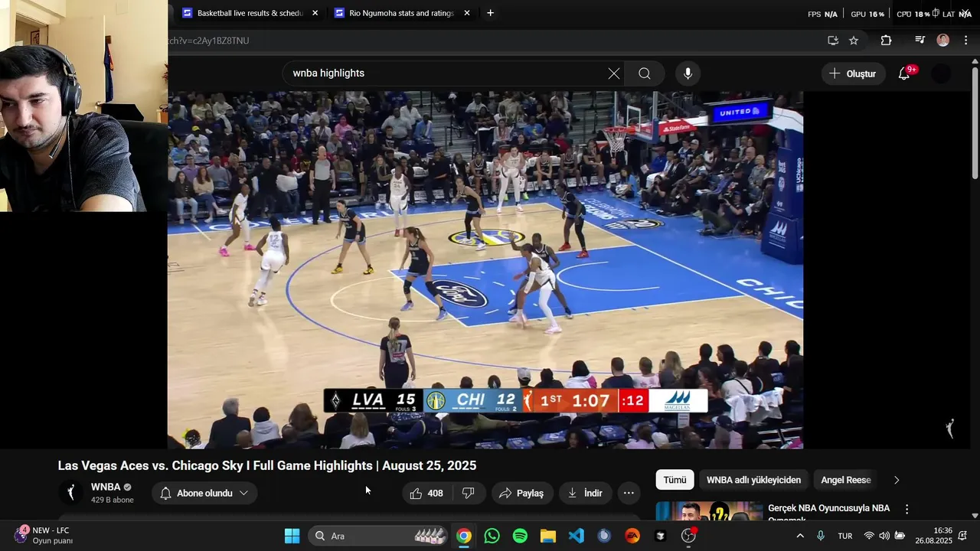980x551 pixels.
Task: Open File Explorer from the taskbar
Action: click(x=548, y=536)
